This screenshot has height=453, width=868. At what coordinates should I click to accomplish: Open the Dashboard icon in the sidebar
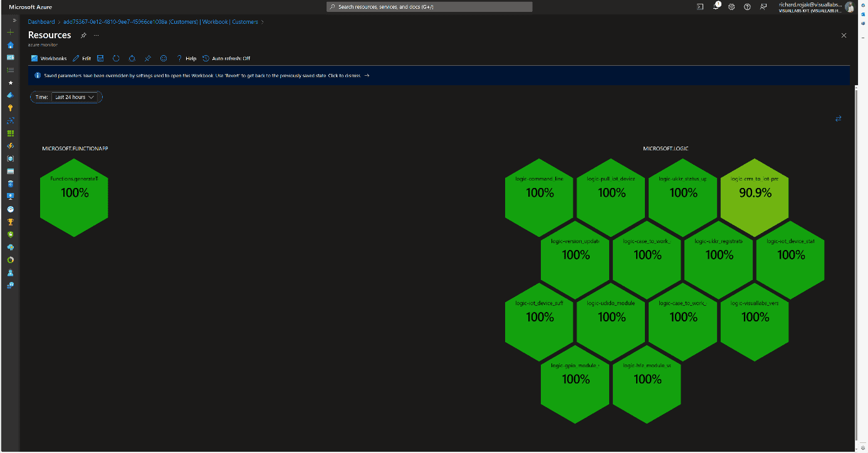click(10, 57)
